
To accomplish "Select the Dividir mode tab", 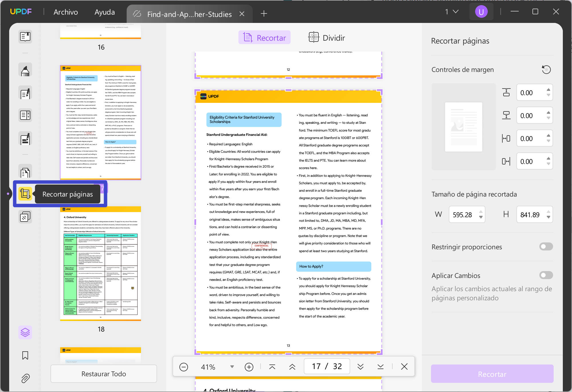I will click(327, 38).
